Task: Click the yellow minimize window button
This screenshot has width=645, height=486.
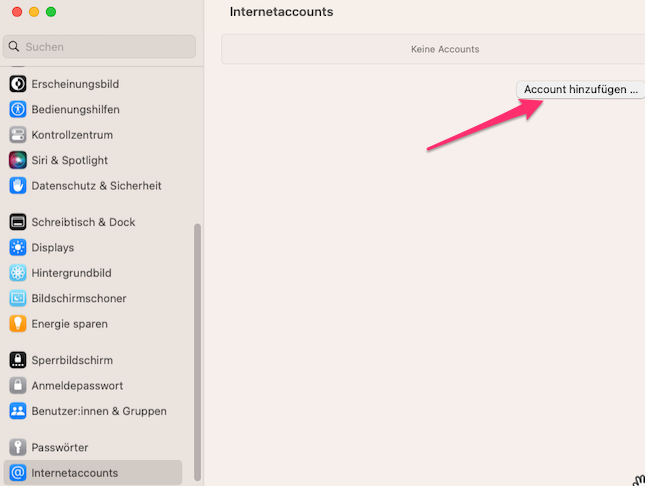Action: pyautogui.click(x=33, y=12)
